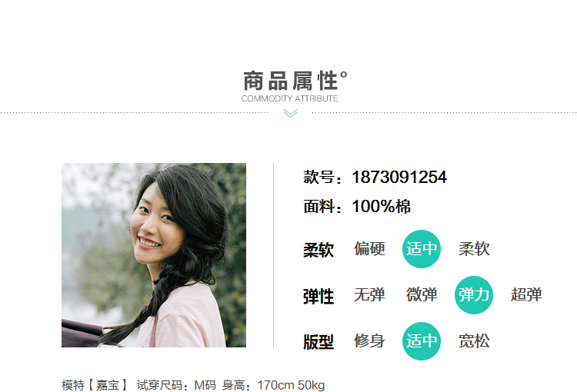Image resolution: width=577 pixels, height=392 pixels.
Task: Select the 无弹 elasticity option
Action: click(369, 295)
